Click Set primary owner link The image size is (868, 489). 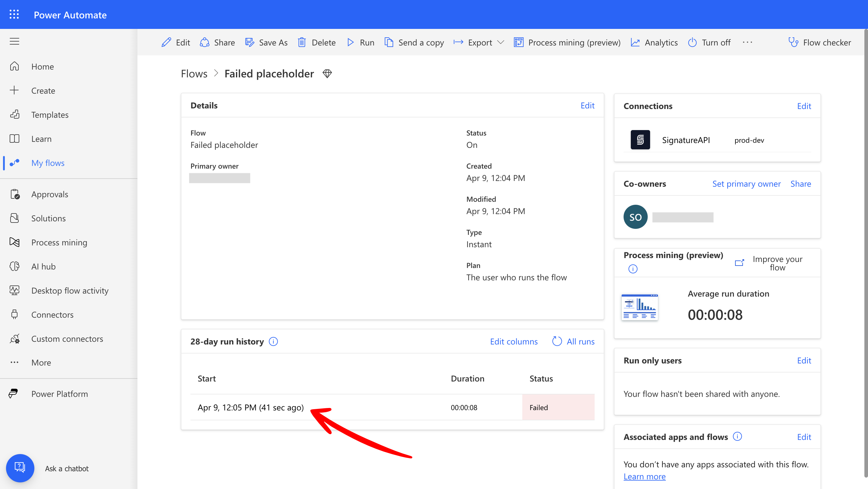pyautogui.click(x=746, y=184)
